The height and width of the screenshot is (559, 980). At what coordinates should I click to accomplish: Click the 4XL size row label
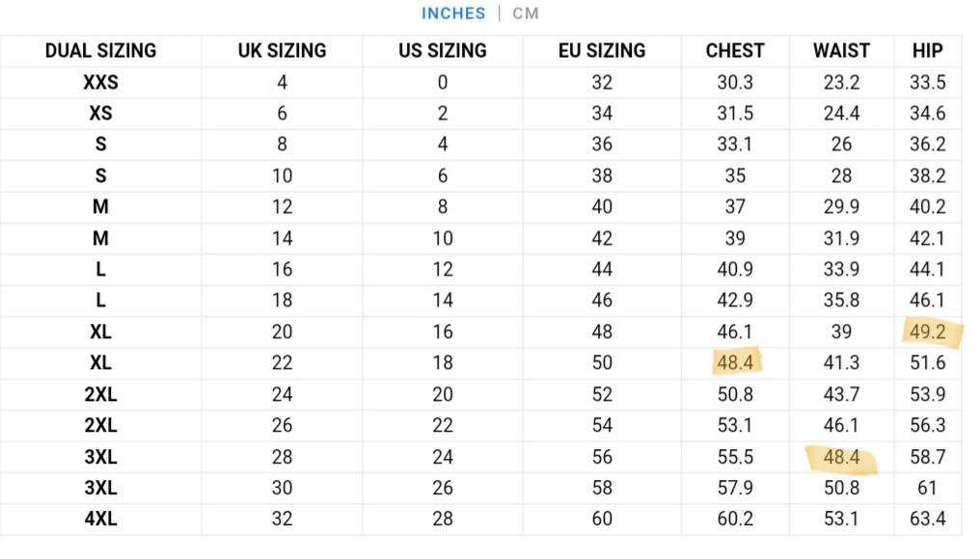coord(100,519)
